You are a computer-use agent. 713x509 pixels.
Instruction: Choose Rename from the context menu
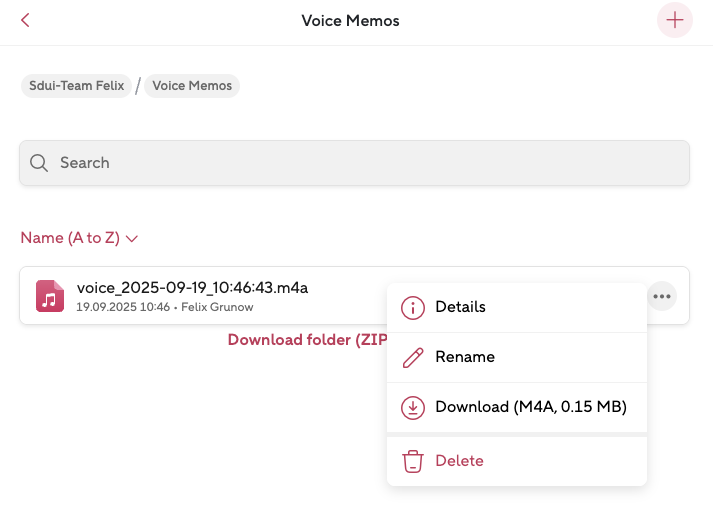click(x=465, y=358)
